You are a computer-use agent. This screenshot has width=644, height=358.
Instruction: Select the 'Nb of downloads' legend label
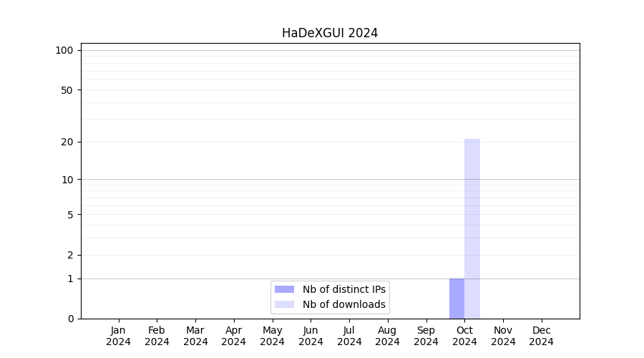click(343, 304)
